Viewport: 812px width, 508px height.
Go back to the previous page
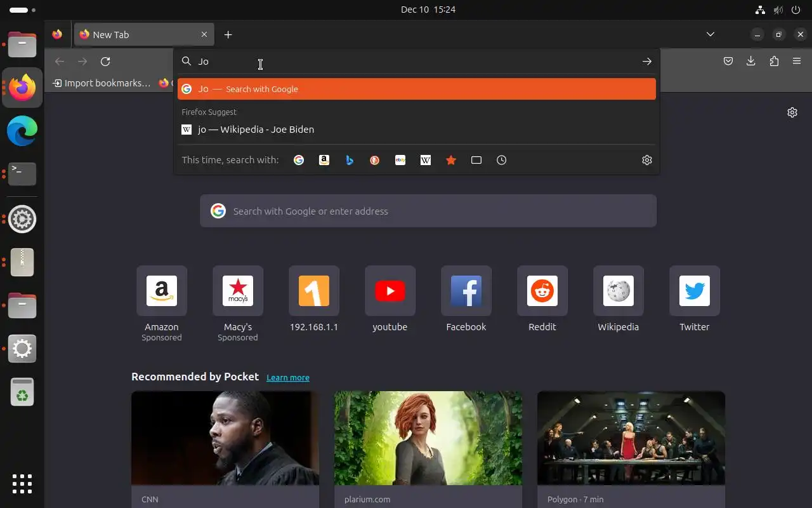pyautogui.click(x=60, y=62)
